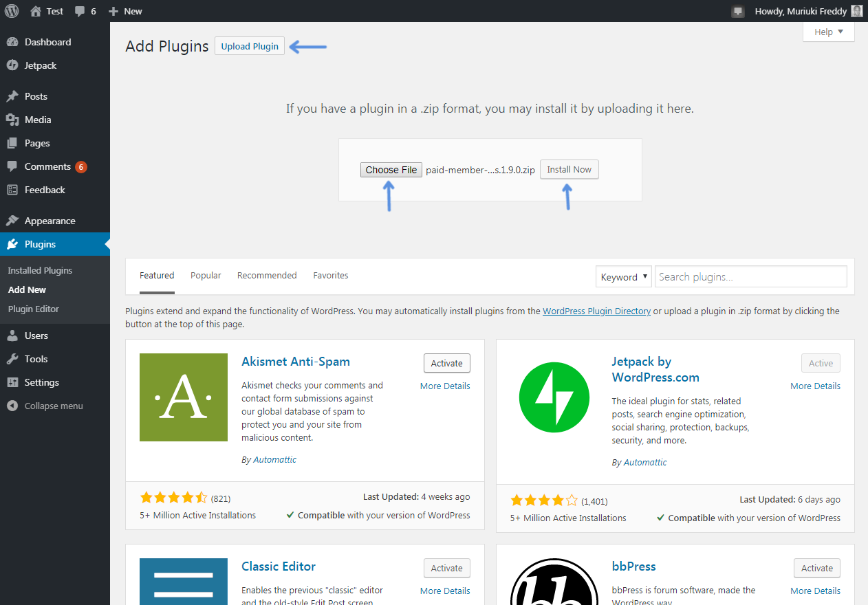Image resolution: width=868 pixels, height=605 pixels.
Task: Click the Upload Plugin button
Action: click(250, 46)
